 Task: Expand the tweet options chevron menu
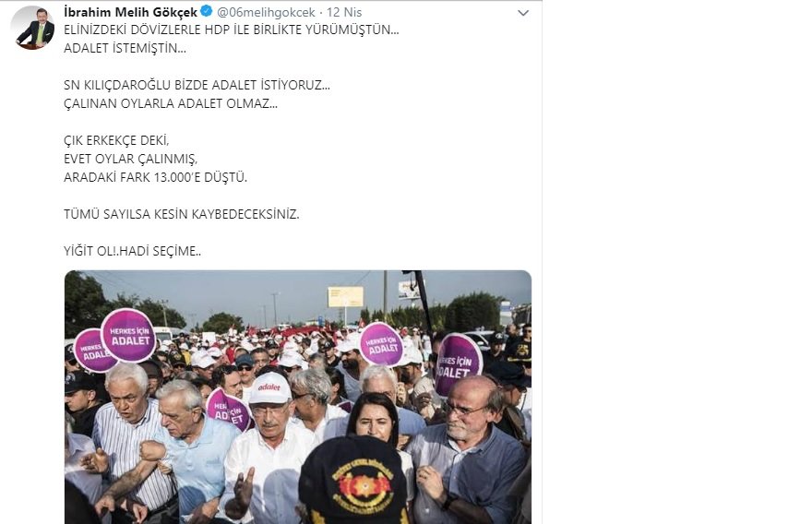click(523, 13)
